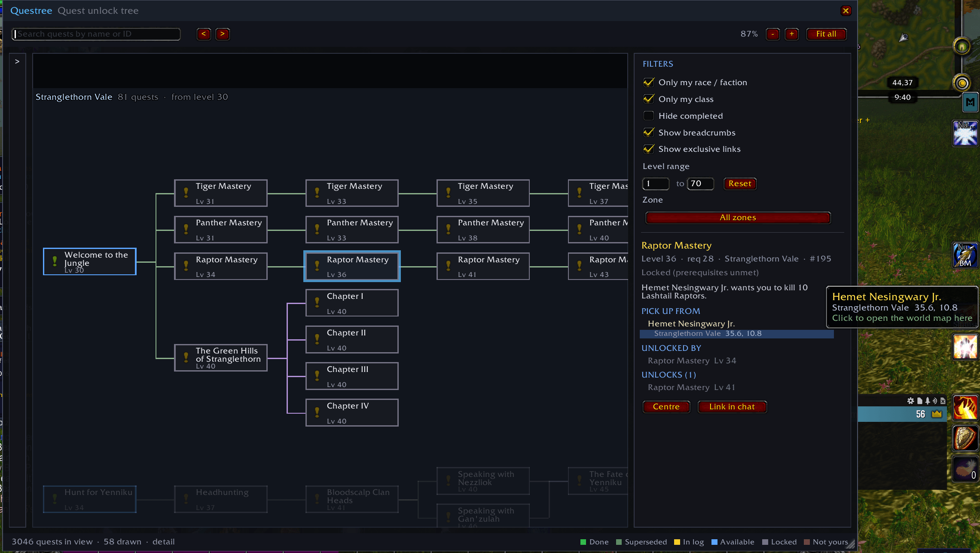Open the minimap tracking magnifier icon

[904, 38]
